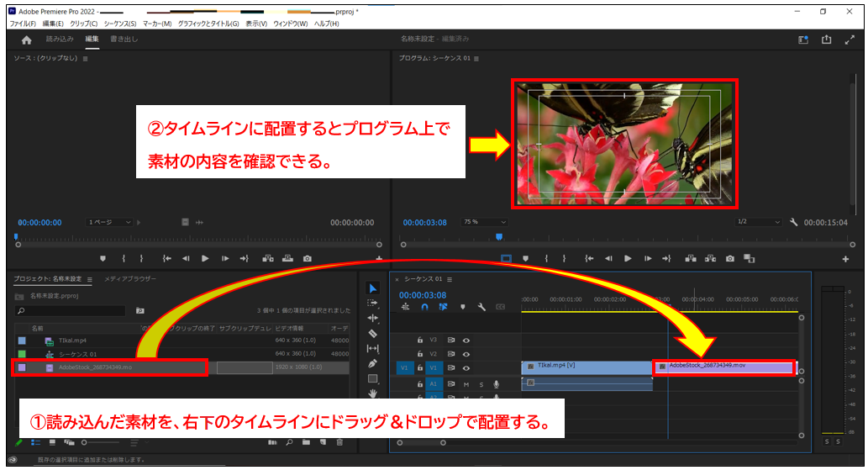
Task: Switch to 書き出し workspace tab
Action: [x=124, y=40]
